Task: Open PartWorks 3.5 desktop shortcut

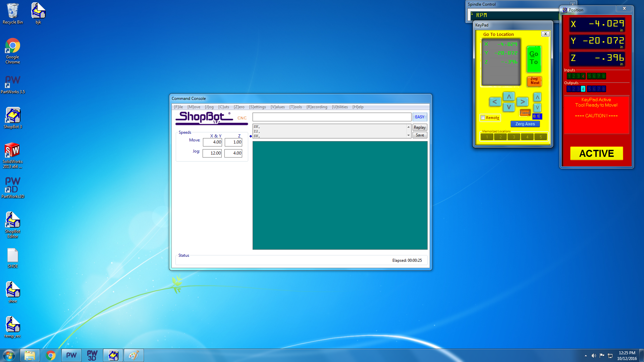Action: 12,84
